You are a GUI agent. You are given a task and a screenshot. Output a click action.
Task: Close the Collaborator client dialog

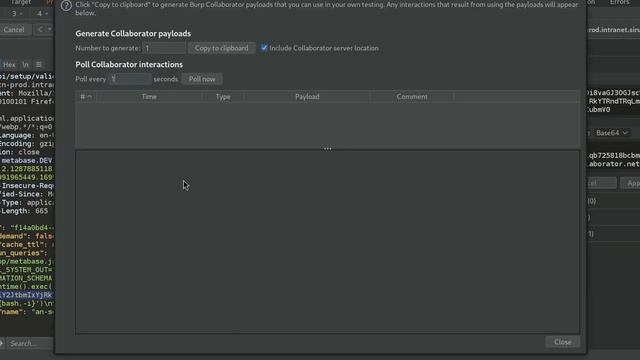click(x=562, y=342)
